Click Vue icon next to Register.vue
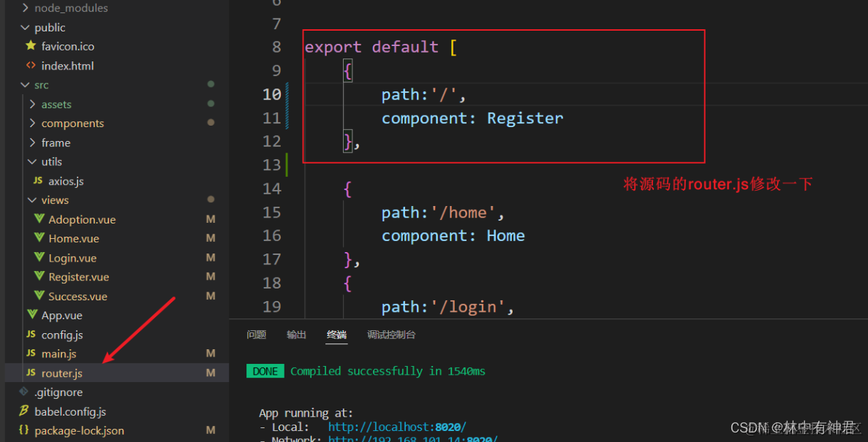 [39, 277]
